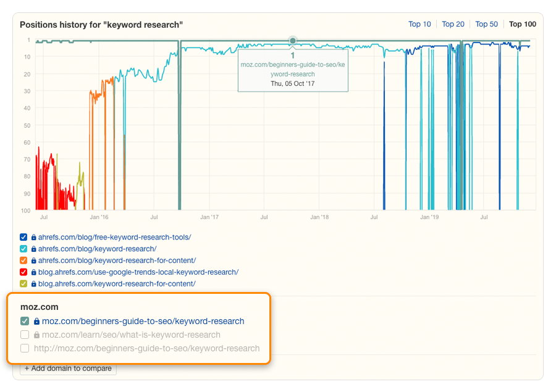Viewport: 556px width, 392px height.
Task: Click the y-axis label 100
Action: click(25, 211)
